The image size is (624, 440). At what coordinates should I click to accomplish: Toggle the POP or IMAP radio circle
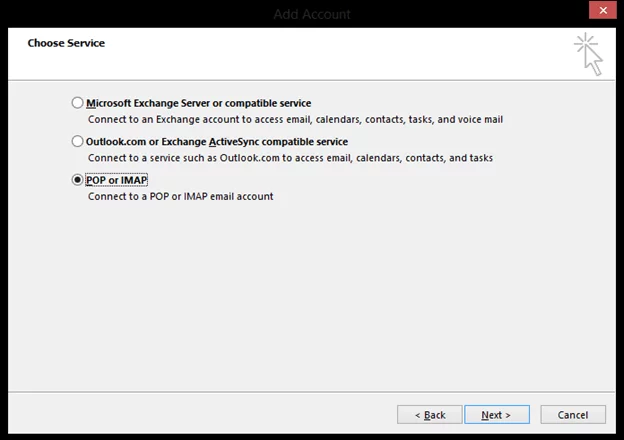[x=77, y=180]
